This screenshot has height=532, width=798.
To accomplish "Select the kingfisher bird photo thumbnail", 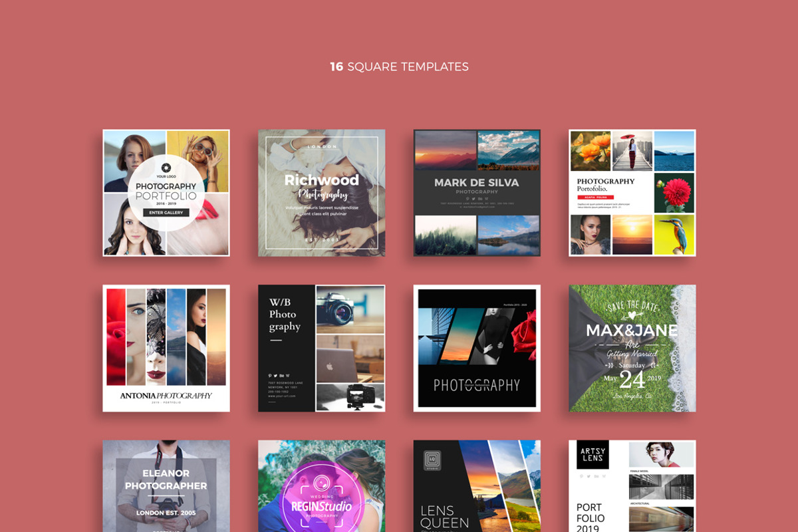I will coord(676,234).
